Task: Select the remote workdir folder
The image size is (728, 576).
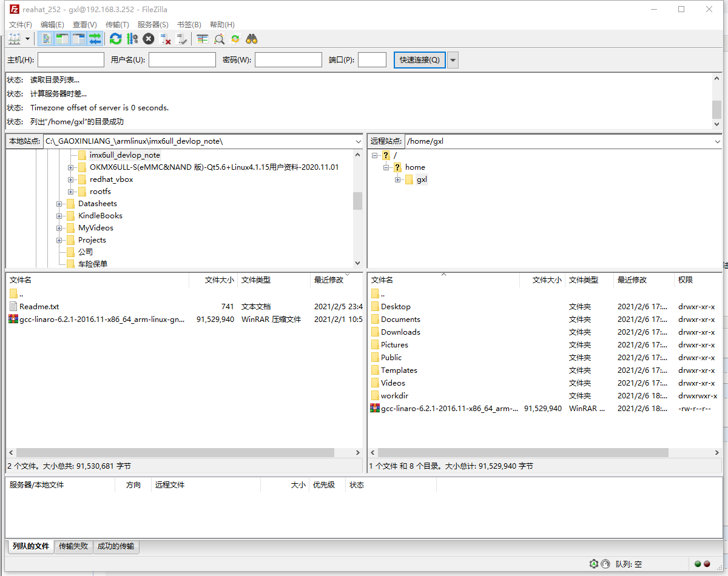Action: tap(394, 396)
